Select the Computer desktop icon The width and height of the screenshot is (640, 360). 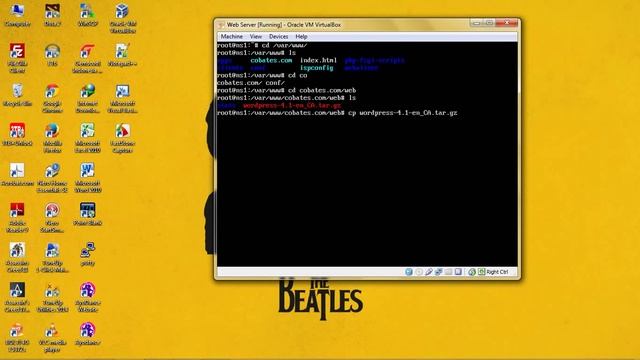(x=17, y=15)
